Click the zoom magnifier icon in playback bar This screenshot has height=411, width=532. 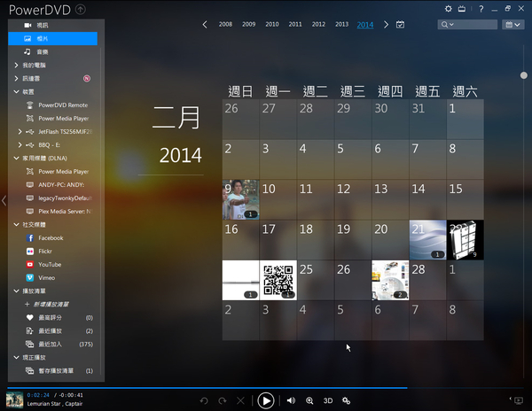309,400
